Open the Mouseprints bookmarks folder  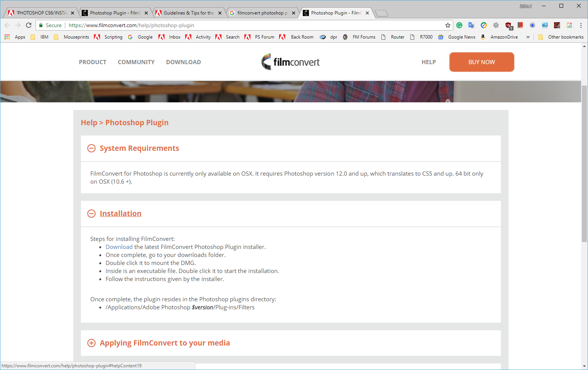tap(71, 37)
